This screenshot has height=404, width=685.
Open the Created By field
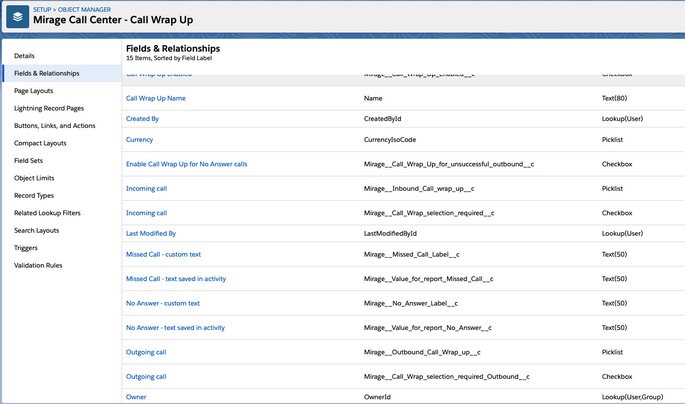142,119
